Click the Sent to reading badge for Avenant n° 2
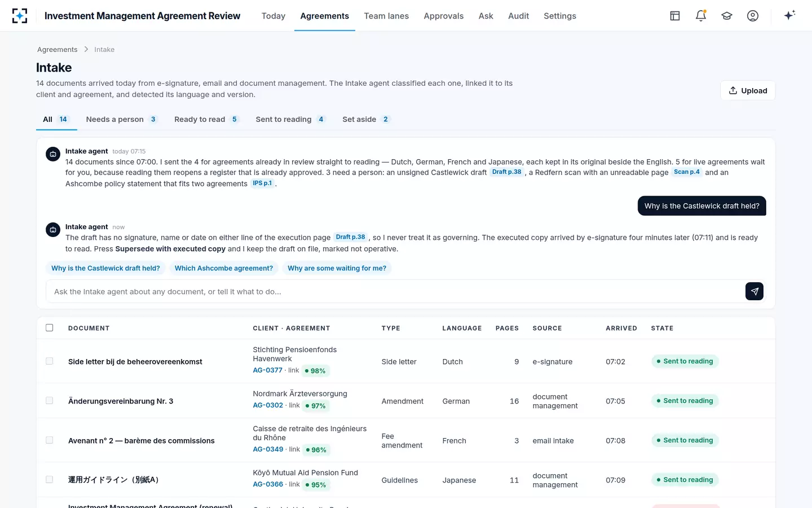 point(685,440)
